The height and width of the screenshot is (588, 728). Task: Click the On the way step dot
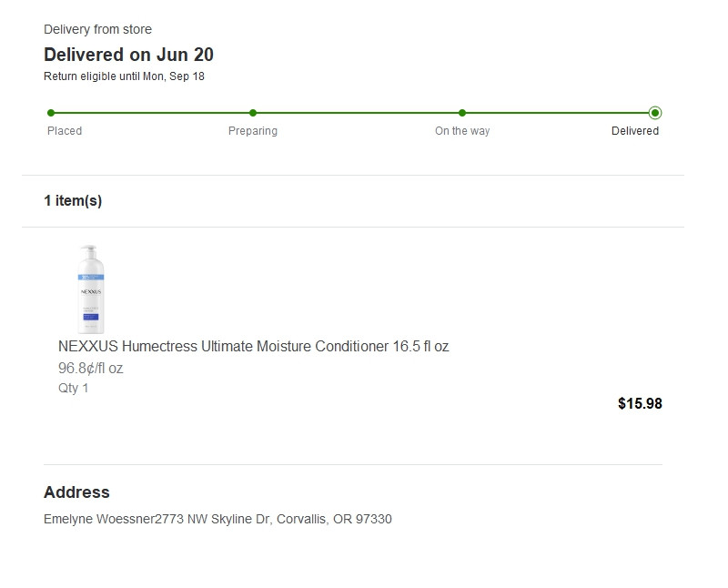(462, 113)
